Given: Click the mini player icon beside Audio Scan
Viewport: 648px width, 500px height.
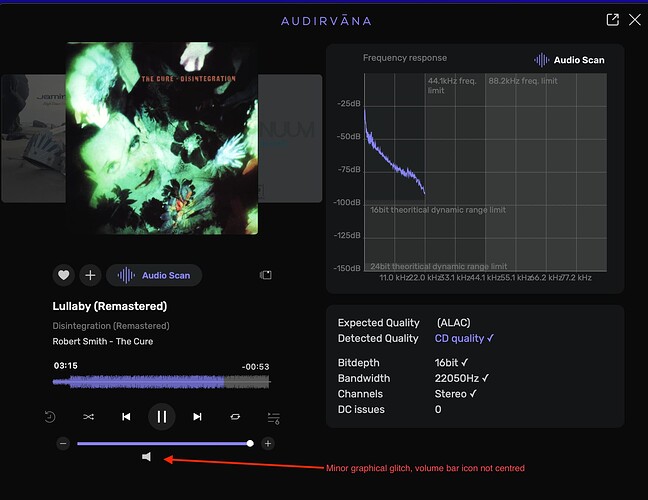Looking at the screenshot, I should pyautogui.click(x=266, y=275).
